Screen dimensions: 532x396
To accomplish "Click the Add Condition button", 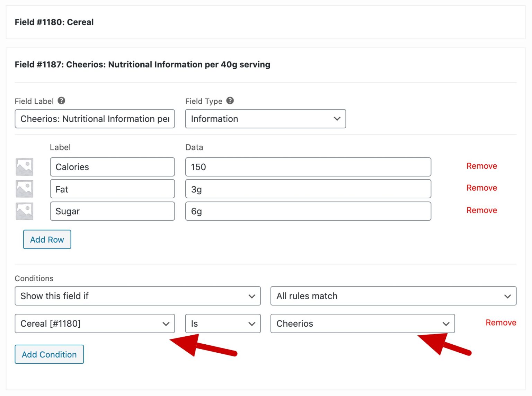I will (x=49, y=354).
